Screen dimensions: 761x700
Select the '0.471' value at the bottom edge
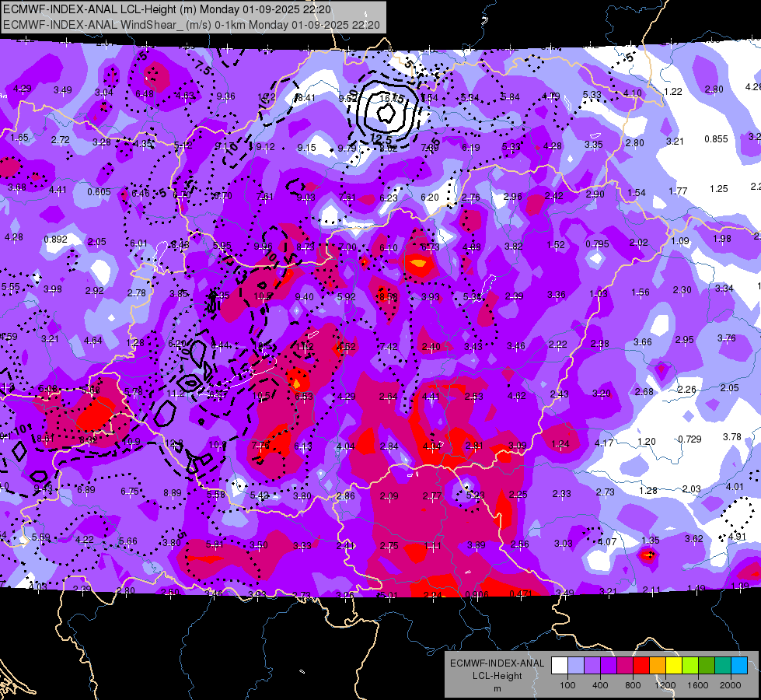[x=522, y=593]
